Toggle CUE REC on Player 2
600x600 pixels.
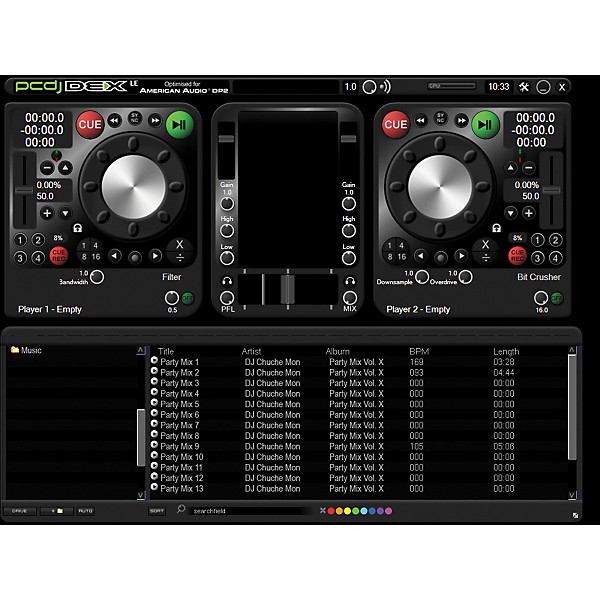517,256
